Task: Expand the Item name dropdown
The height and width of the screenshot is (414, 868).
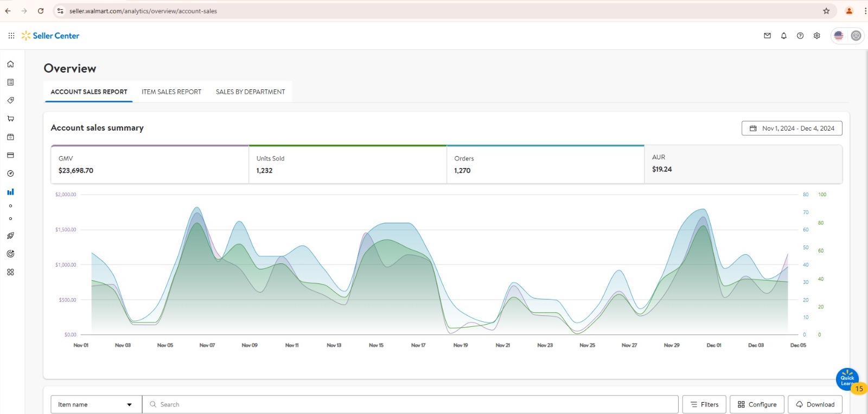Action: click(96, 404)
